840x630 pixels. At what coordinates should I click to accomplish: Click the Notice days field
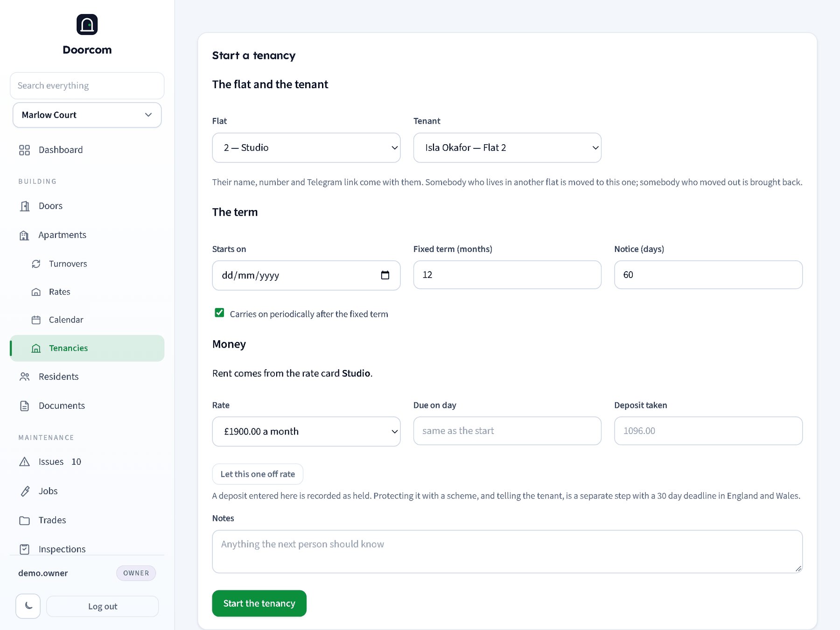[x=708, y=275]
